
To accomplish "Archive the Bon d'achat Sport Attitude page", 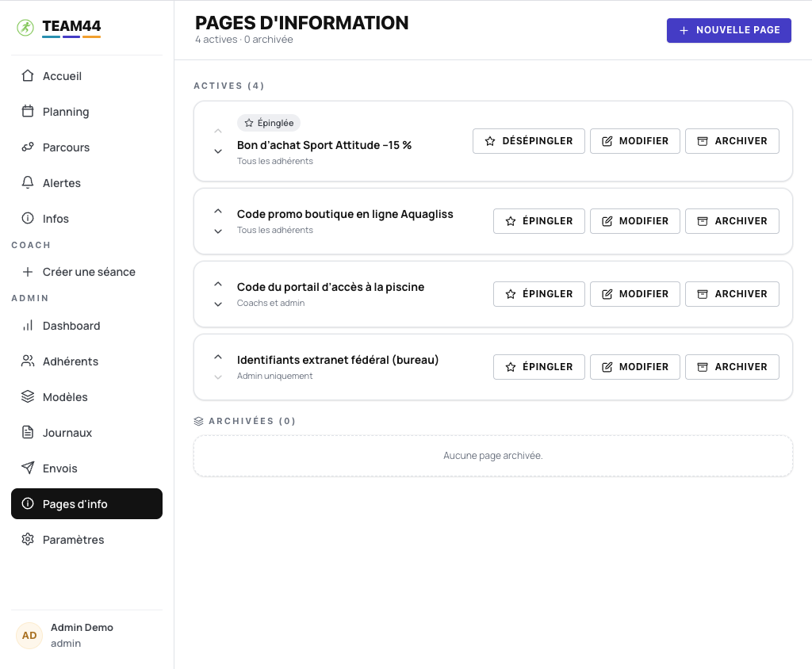I will click(732, 141).
